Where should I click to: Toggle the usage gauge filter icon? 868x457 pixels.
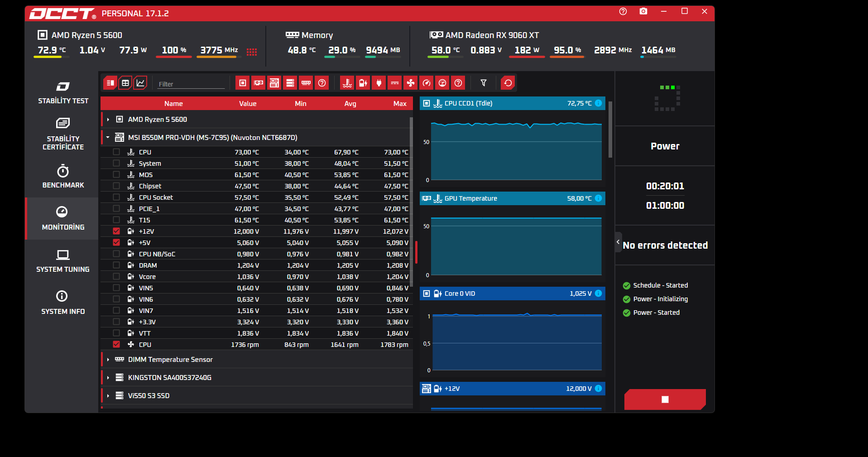point(442,83)
